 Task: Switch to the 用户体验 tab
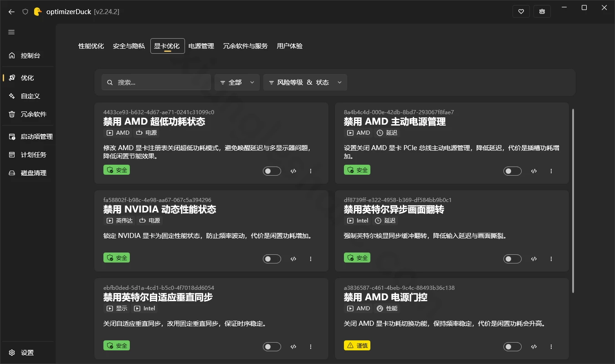(290, 46)
